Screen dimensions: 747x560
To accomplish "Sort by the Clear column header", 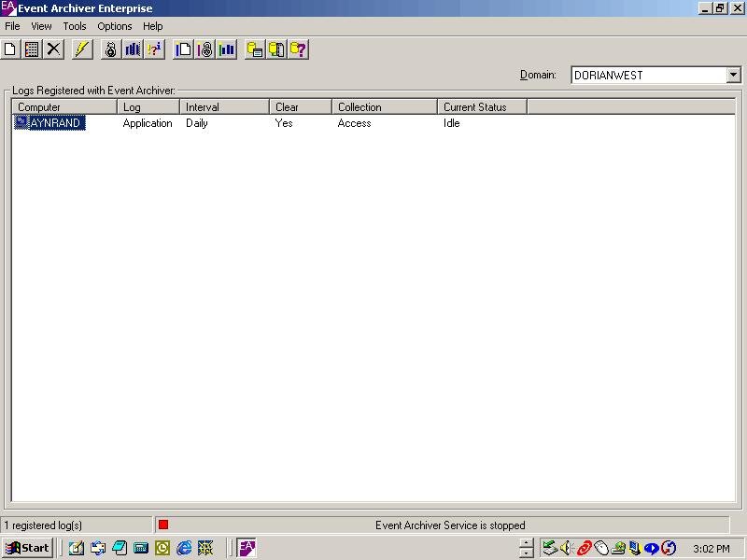I will click(301, 107).
